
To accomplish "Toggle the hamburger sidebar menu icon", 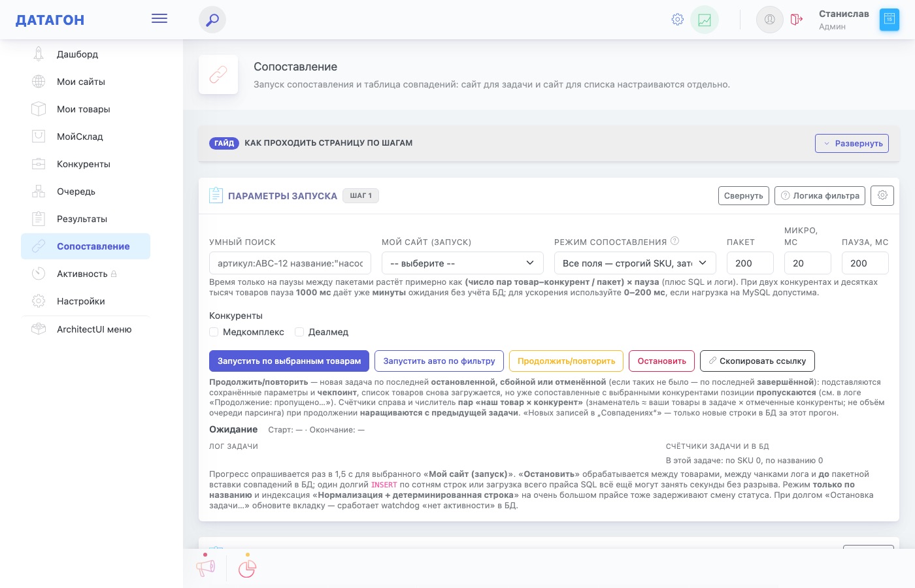I will (159, 18).
